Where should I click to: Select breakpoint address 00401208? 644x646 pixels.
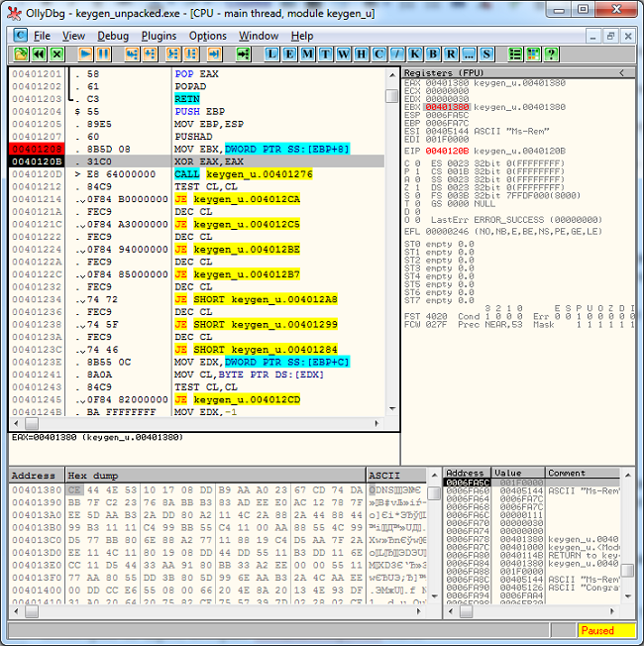[37, 150]
